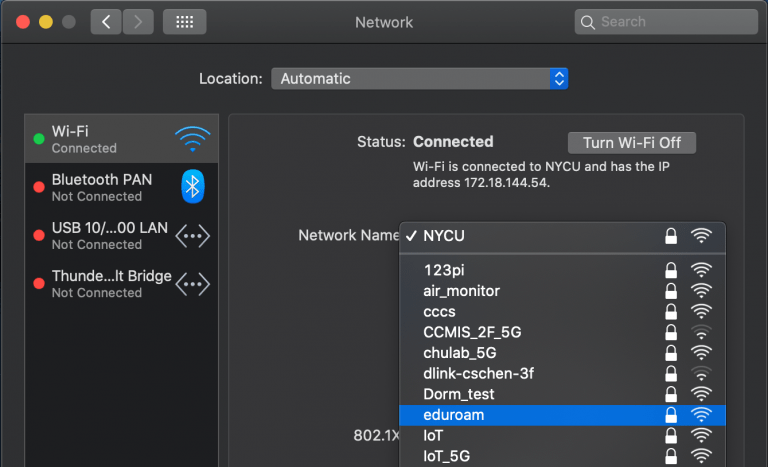Select the air_monitor network
768x467 pixels.
point(461,291)
